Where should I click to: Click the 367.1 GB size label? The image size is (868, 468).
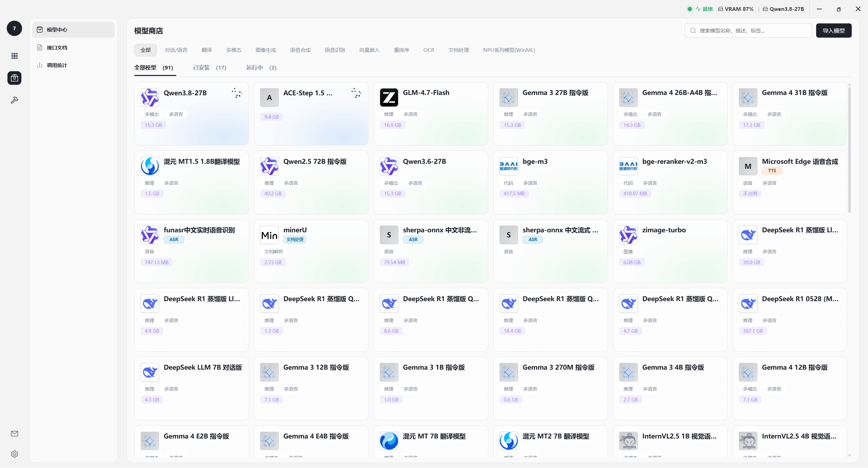click(753, 331)
